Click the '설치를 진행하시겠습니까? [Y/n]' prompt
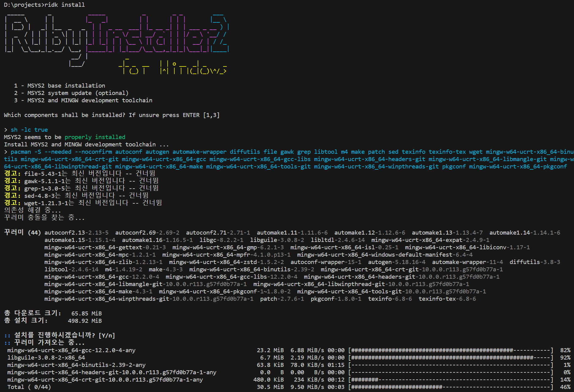The height and width of the screenshot is (392, 574). [64, 335]
